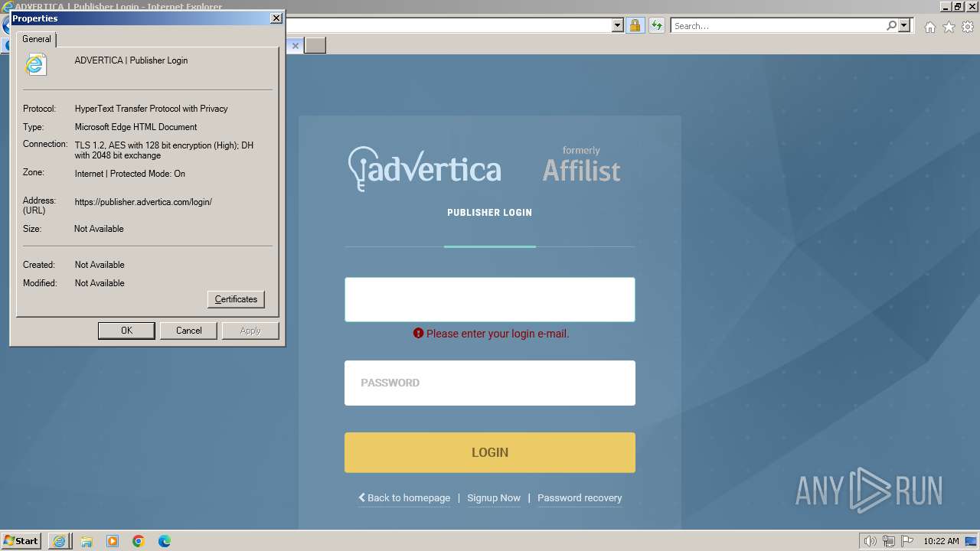Select the General tab in Properties
Viewport: 980px width, 551px height.
click(x=36, y=39)
